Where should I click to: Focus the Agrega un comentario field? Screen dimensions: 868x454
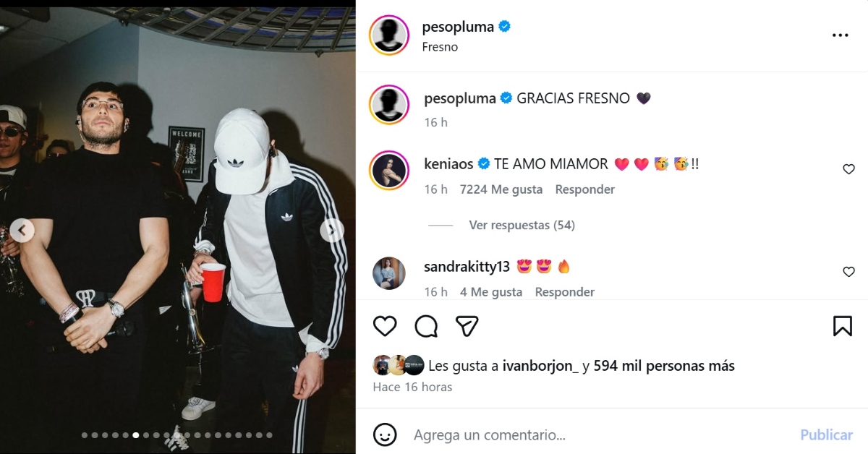(x=600, y=435)
